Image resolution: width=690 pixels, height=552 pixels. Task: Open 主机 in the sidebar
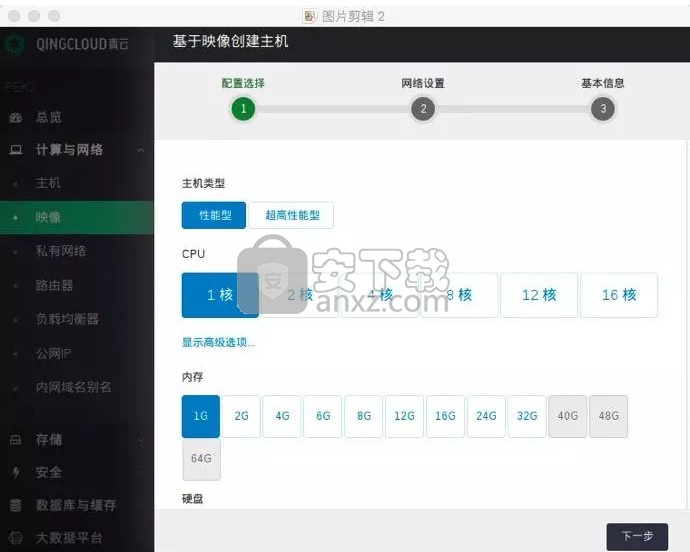point(48,182)
